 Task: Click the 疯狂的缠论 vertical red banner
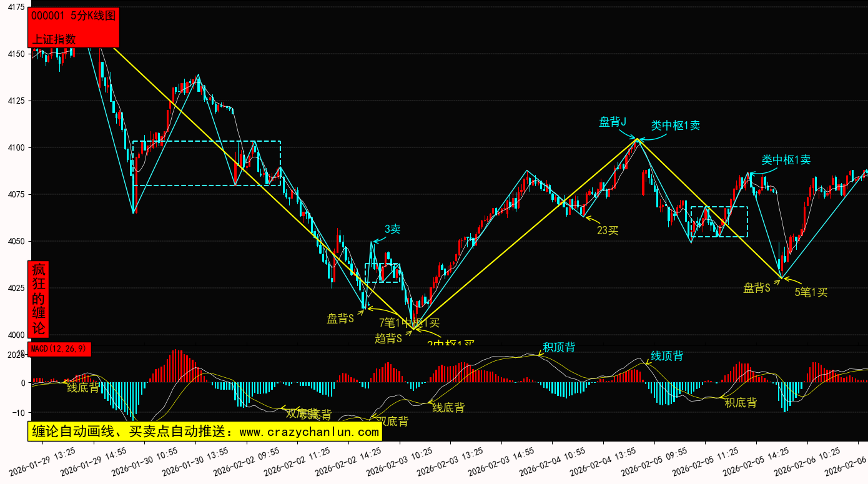39,299
